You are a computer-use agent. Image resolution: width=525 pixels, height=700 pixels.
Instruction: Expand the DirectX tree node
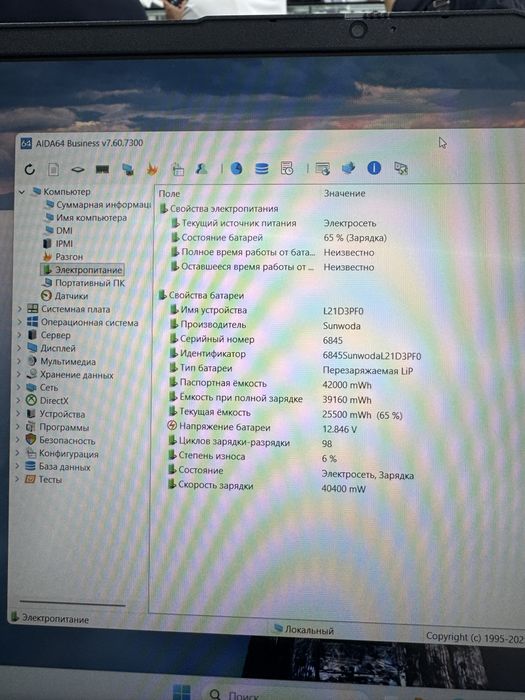pos(18,400)
